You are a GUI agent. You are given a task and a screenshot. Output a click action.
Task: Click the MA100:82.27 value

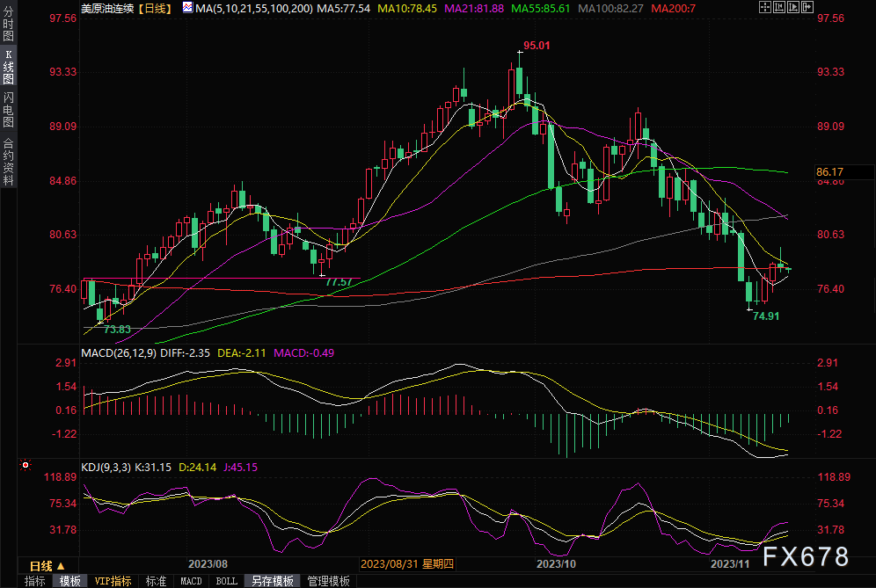[x=610, y=9]
